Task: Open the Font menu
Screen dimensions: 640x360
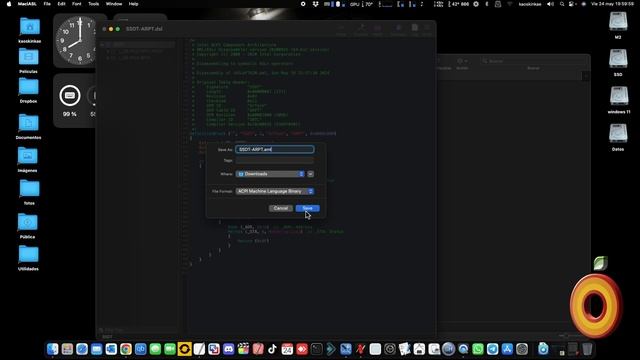Action: [x=76, y=4]
